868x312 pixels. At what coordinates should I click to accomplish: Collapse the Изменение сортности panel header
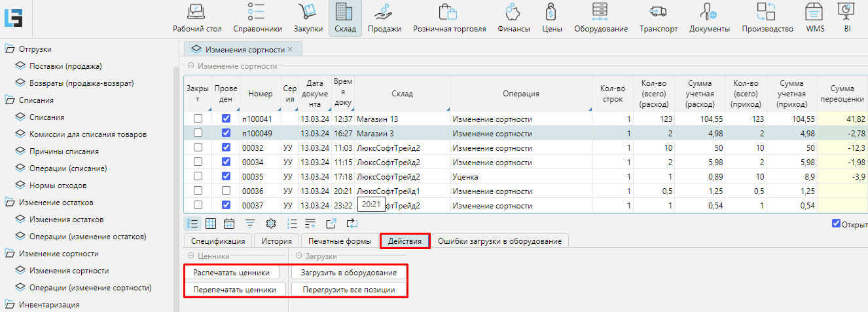click(x=191, y=66)
